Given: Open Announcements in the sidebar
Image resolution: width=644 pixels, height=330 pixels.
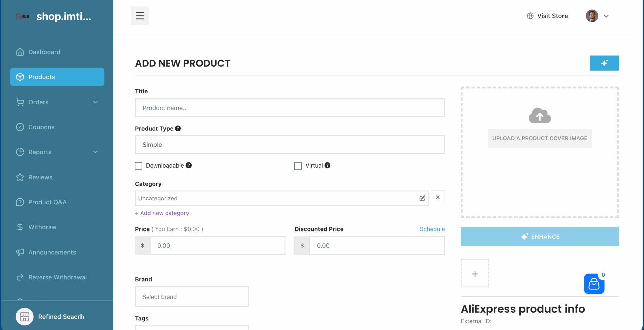Looking at the screenshot, I should tap(52, 252).
